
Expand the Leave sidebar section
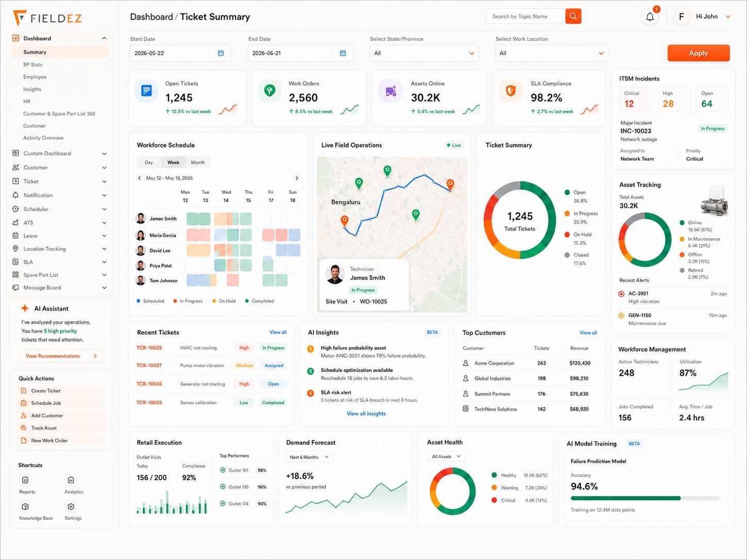(x=104, y=236)
